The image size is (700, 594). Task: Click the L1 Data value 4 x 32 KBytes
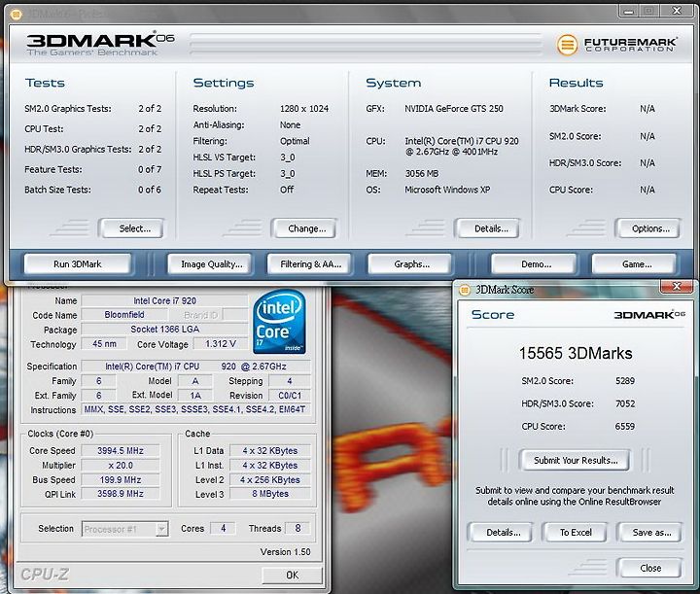[x=270, y=451]
